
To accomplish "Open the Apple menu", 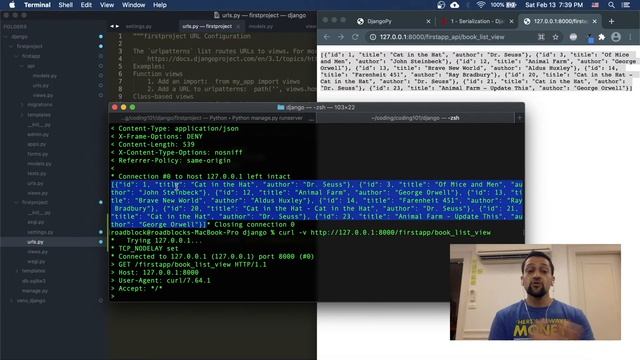I will tap(12, 5).
